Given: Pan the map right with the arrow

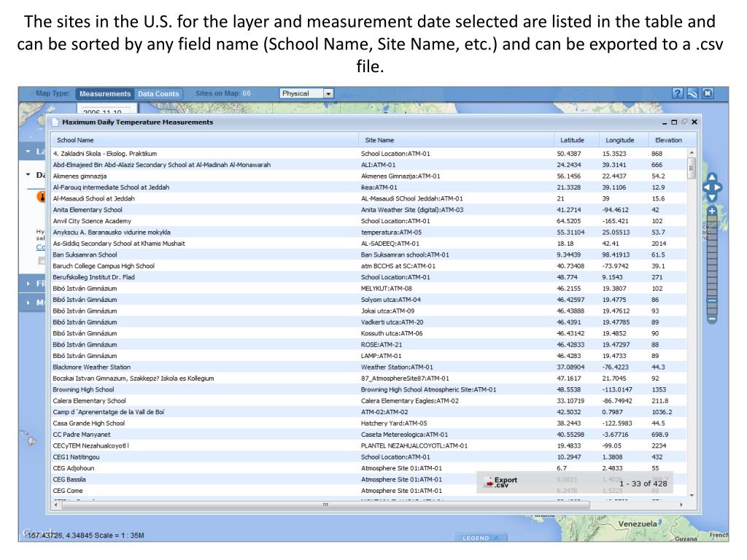Looking at the screenshot, I should pyautogui.click(x=719, y=187).
